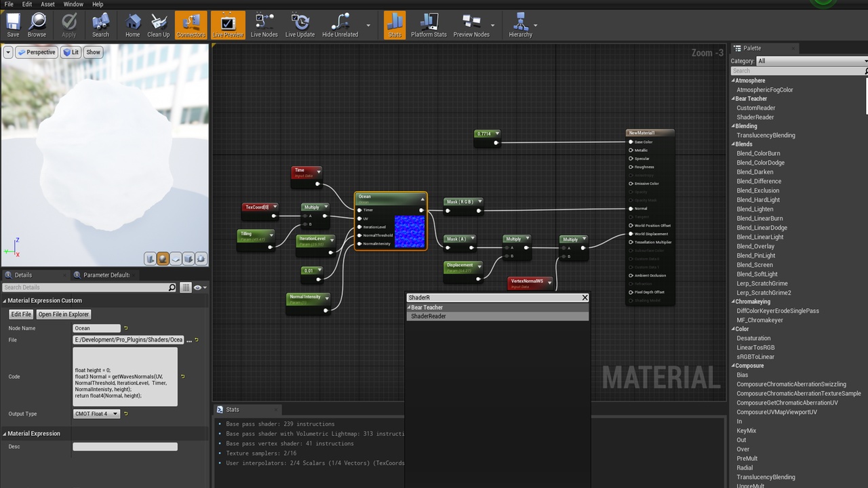Open the Output Type CMOT Float 4 dropdown
This screenshot has width=868, height=488.
click(x=96, y=413)
